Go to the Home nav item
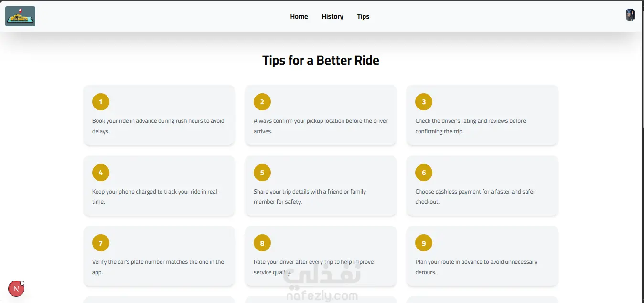The image size is (644, 303). click(x=299, y=16)
